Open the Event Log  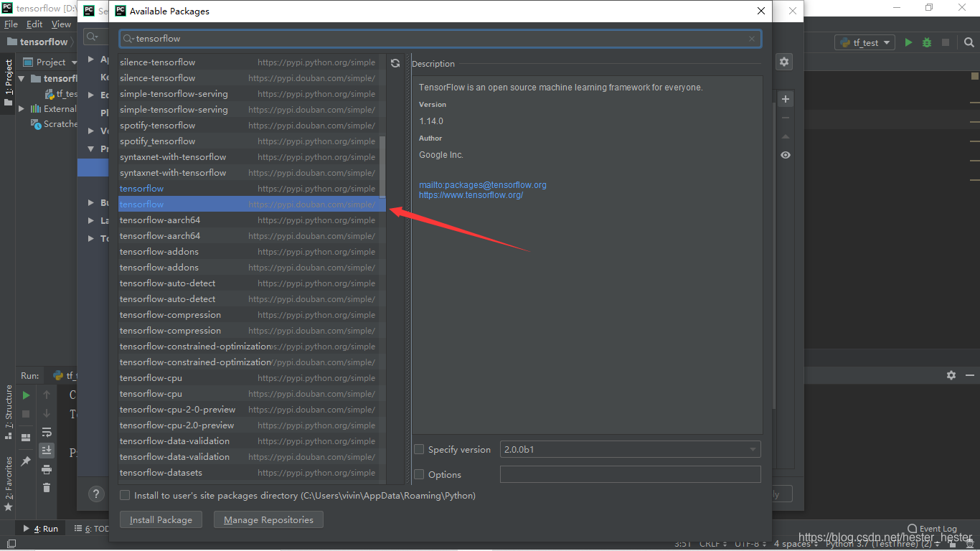[932, 529]
